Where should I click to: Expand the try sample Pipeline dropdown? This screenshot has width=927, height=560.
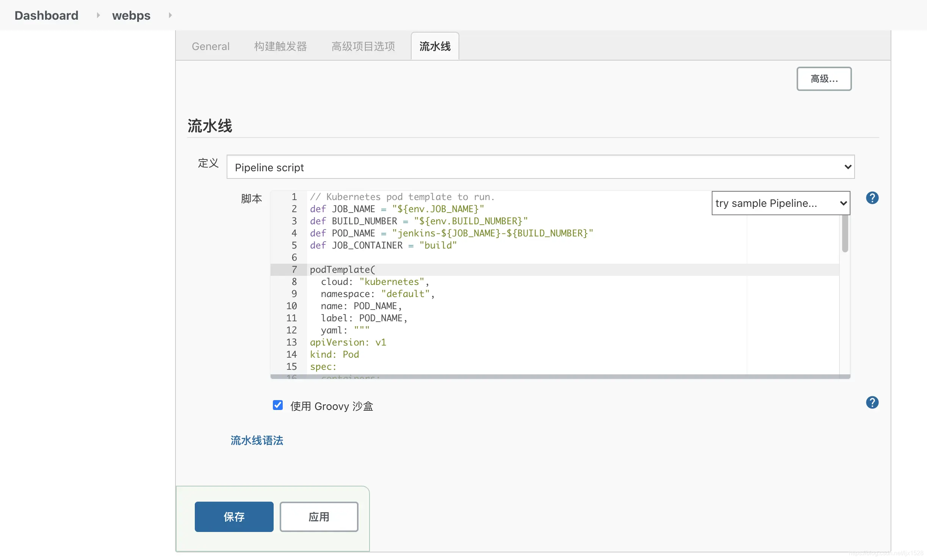click(781, 203)
